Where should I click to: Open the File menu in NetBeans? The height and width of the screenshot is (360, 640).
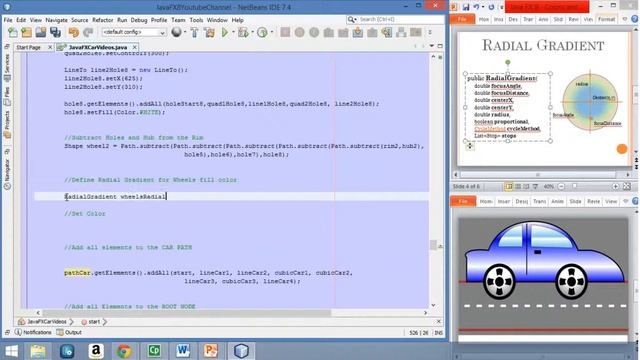tap(8, 20)
